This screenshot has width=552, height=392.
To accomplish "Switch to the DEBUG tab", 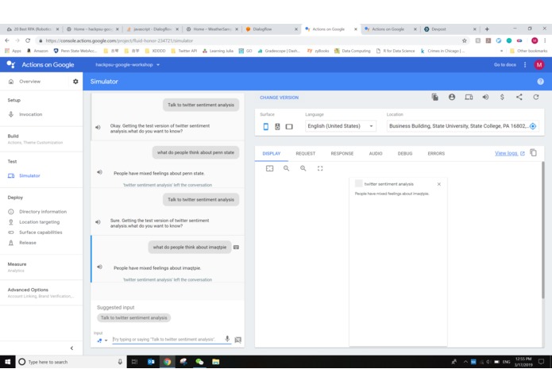I will point(405,154).
